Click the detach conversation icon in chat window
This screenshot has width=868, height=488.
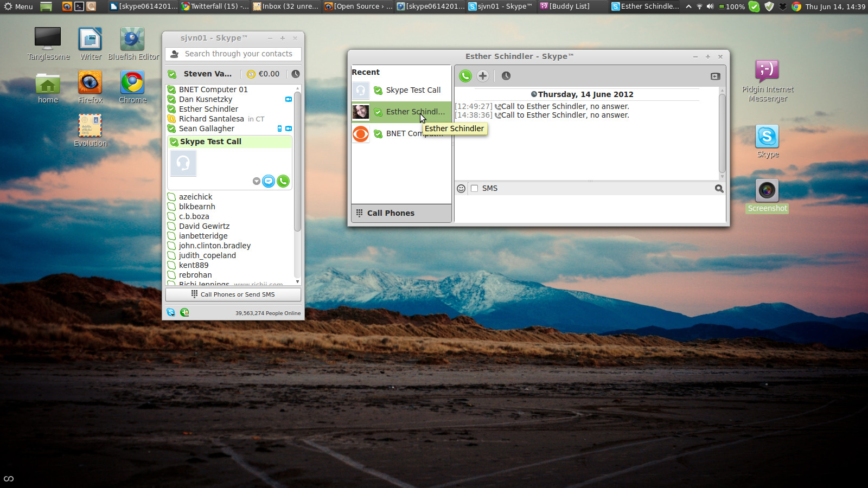coord(715,76)
